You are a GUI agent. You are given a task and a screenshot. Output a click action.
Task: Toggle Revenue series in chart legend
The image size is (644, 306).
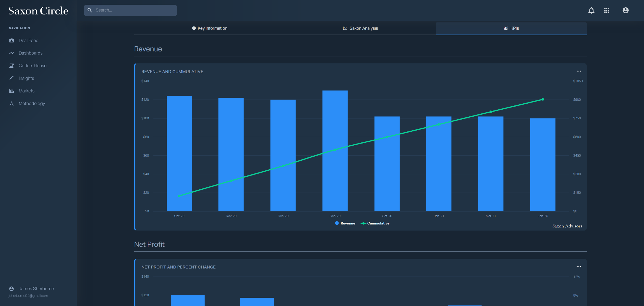[x=345, y=223]
